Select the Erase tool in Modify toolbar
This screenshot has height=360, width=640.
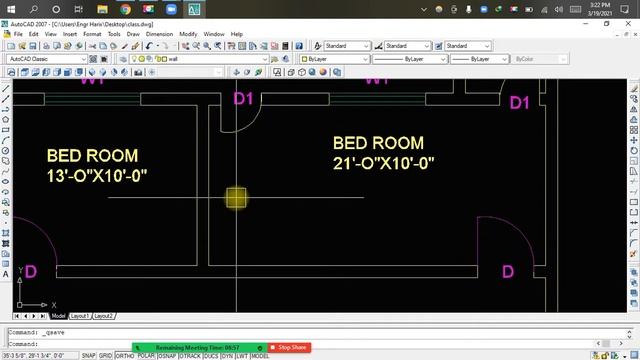633,89
